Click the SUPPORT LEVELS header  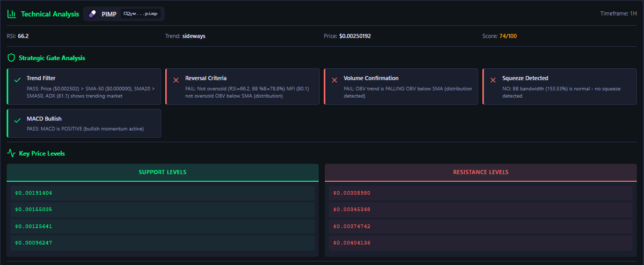coord(163,172)
